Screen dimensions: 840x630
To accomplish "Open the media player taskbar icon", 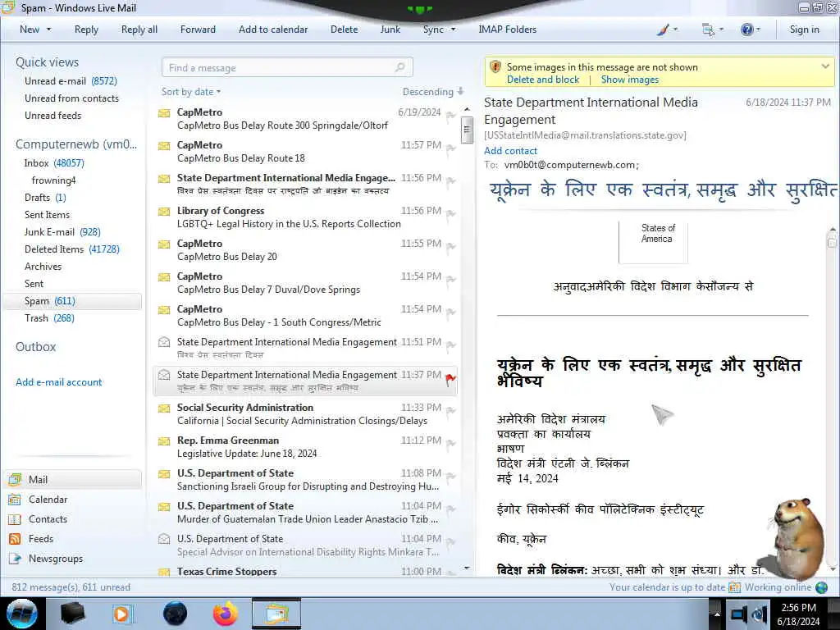I will coord(121,614).
